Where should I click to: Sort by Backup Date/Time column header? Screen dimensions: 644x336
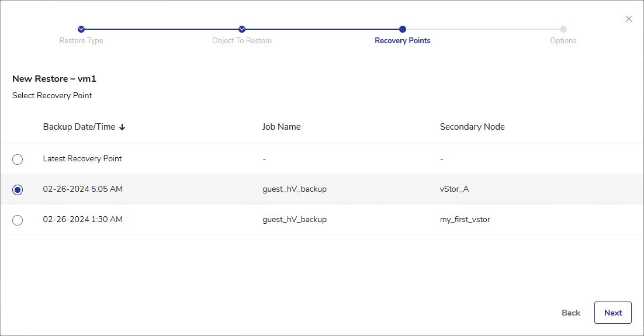[79, 127]
